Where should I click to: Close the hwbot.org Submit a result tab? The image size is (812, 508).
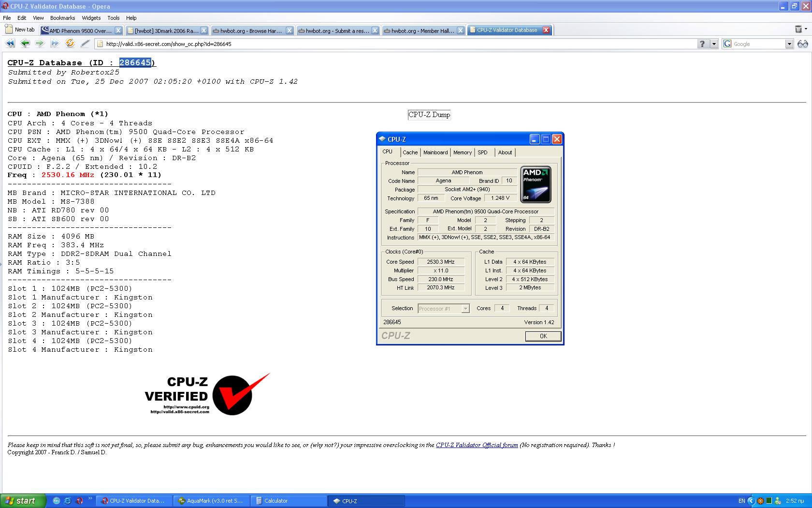point(375,30)
